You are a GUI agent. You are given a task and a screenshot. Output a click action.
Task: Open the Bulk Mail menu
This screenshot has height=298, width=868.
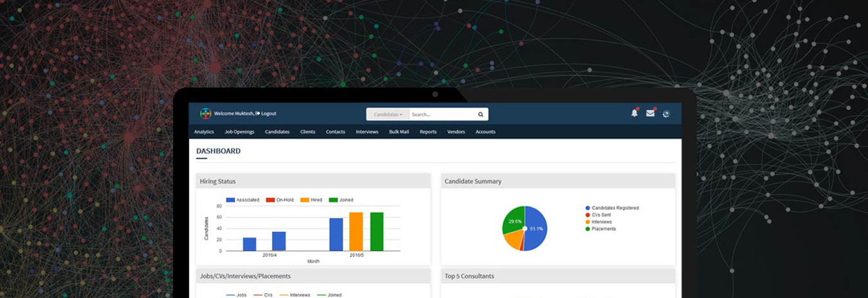pyautogui.click(x=399, y=132)
